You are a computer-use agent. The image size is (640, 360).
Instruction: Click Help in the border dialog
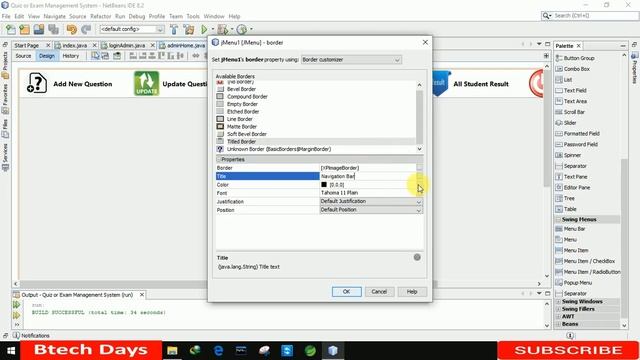coord(412,292)
